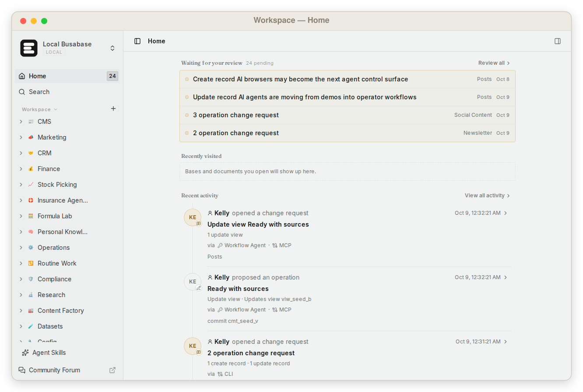Click the CRM handshake icon

[x=31, y=153]
